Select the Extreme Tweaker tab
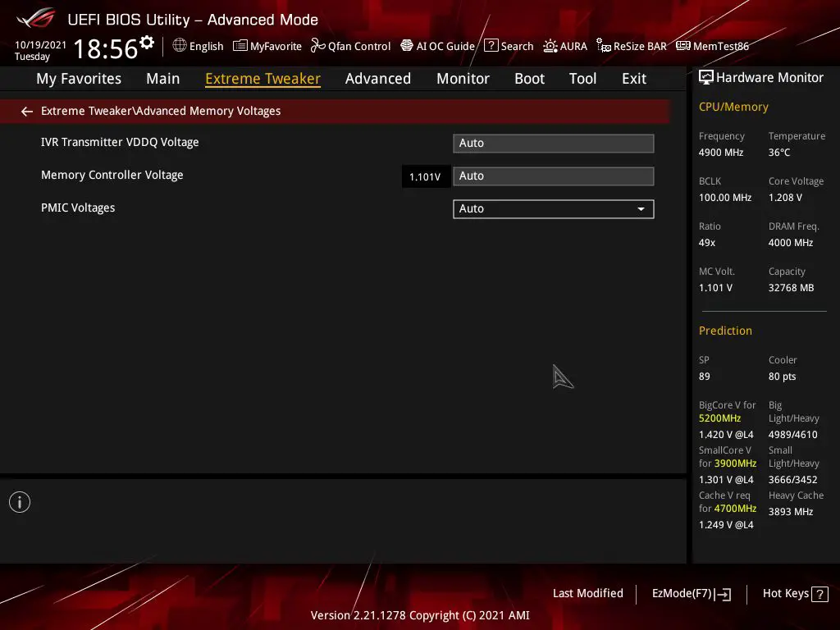 coord(263,79)
